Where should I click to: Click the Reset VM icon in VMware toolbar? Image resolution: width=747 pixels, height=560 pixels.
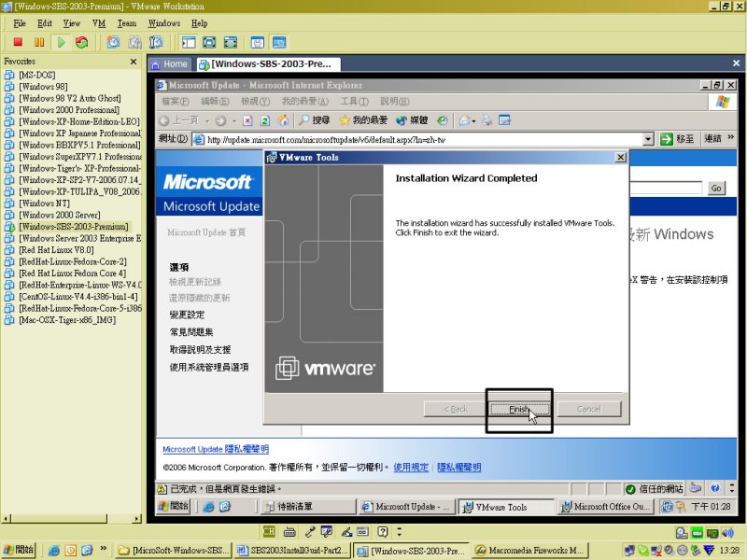[x=82, y=42]
